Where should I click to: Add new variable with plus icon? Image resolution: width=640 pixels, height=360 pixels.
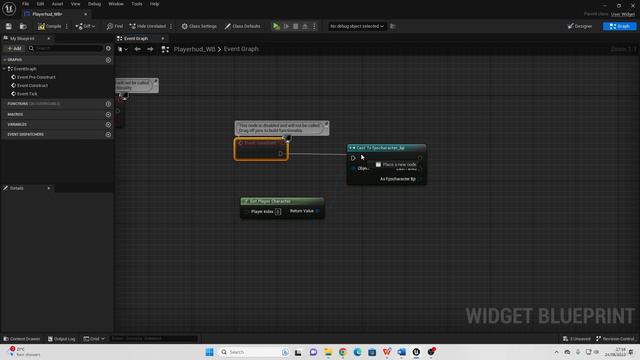point(108,124)
